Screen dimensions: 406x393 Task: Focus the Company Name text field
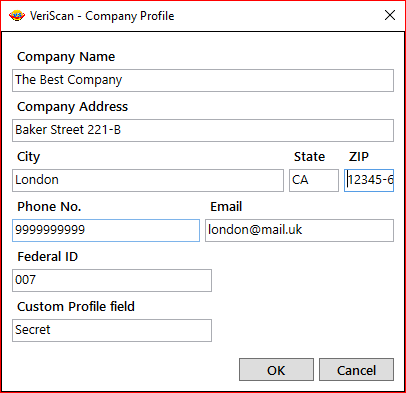click(203, 80)
